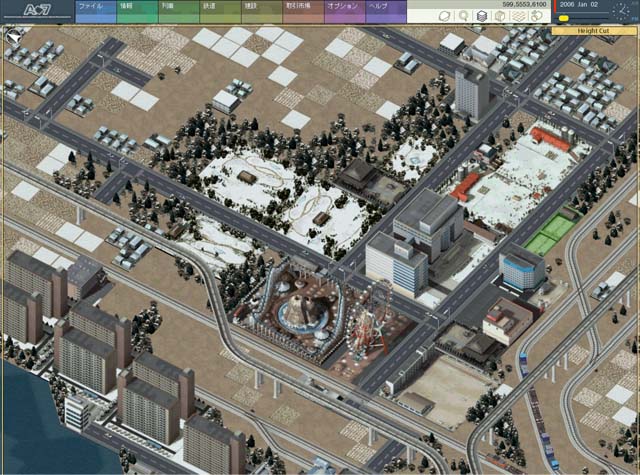Select the tall grey tower building
The image size is (640, 475).
pos(471,93)
